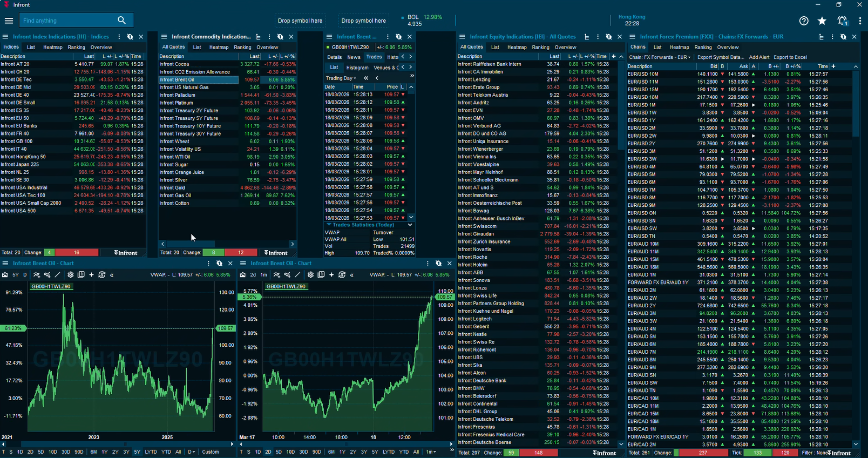Open the main hamburger menu beside Find anything
The width and height of the screenshot is (868, 458).
click(9, 21)
